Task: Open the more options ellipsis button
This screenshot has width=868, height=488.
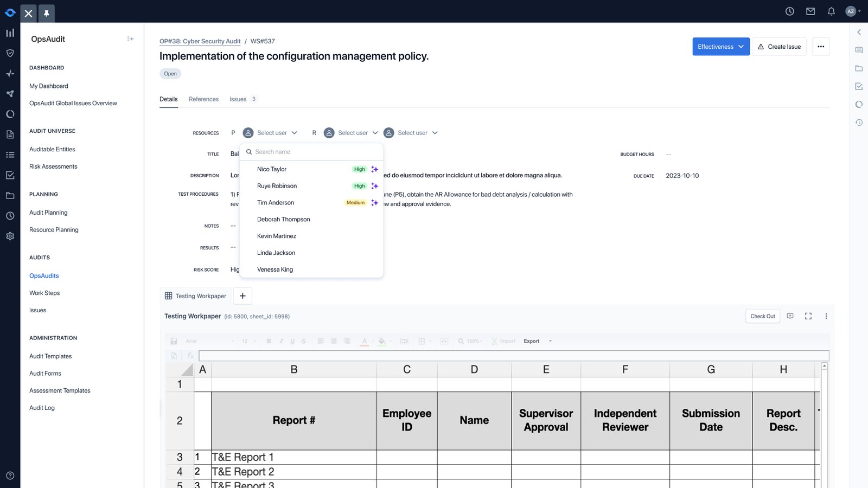Action: click(821, 47)
